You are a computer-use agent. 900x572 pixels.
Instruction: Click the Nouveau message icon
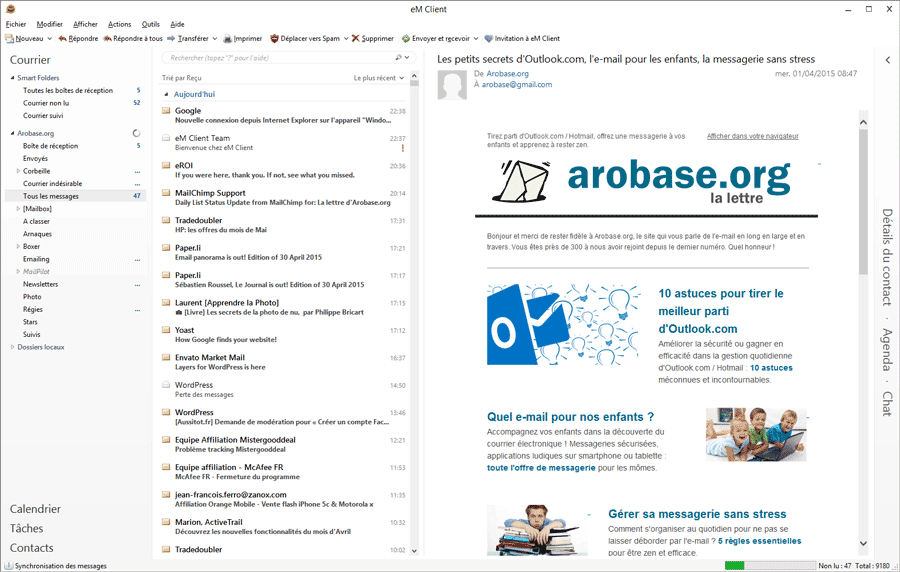(10, 38)
